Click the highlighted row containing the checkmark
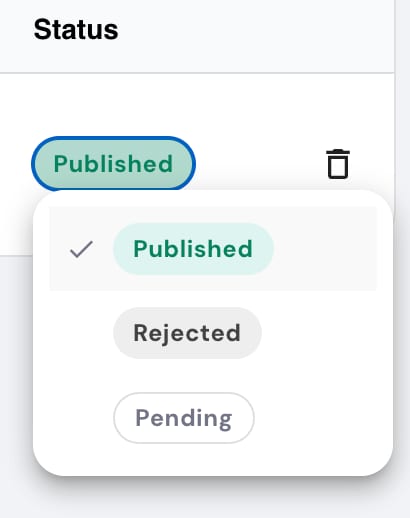410x518 pixels. (213, 249)
